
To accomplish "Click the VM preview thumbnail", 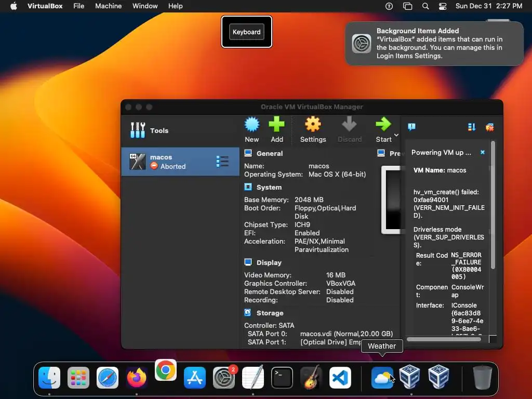I will coord(391,200).
